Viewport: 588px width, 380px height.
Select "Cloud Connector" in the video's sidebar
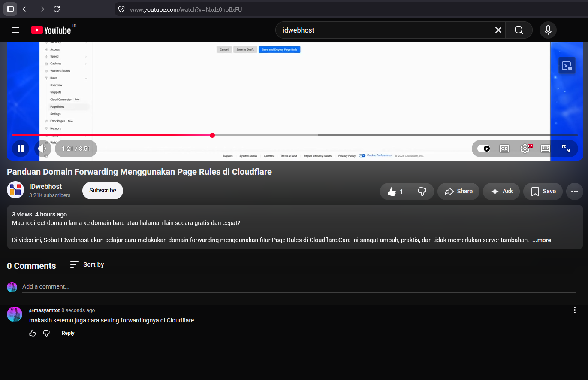pyautogui.click(x=61, y=100)
